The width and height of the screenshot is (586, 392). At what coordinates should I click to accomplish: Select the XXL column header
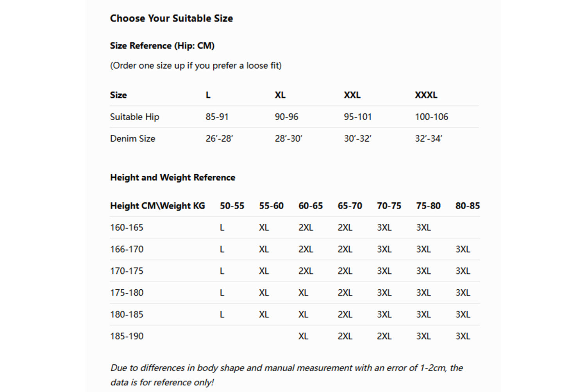point(352,95)
